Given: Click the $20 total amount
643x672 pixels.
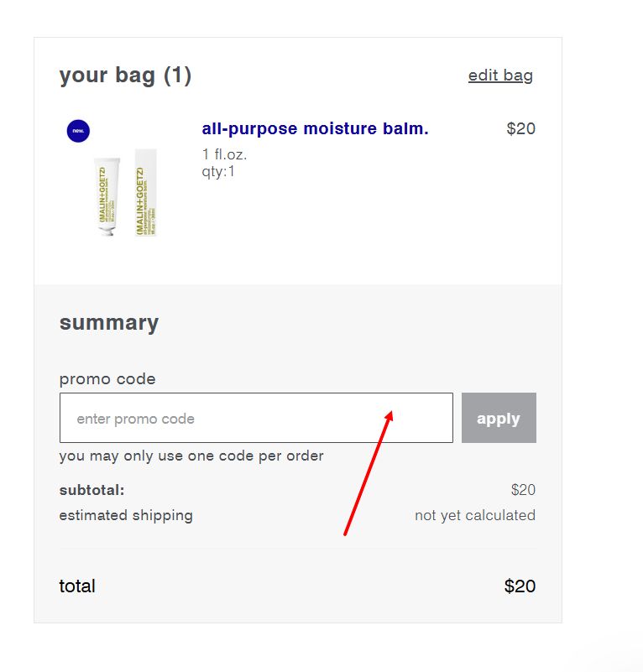Looking at the screenshot, I should coord(520,586).
